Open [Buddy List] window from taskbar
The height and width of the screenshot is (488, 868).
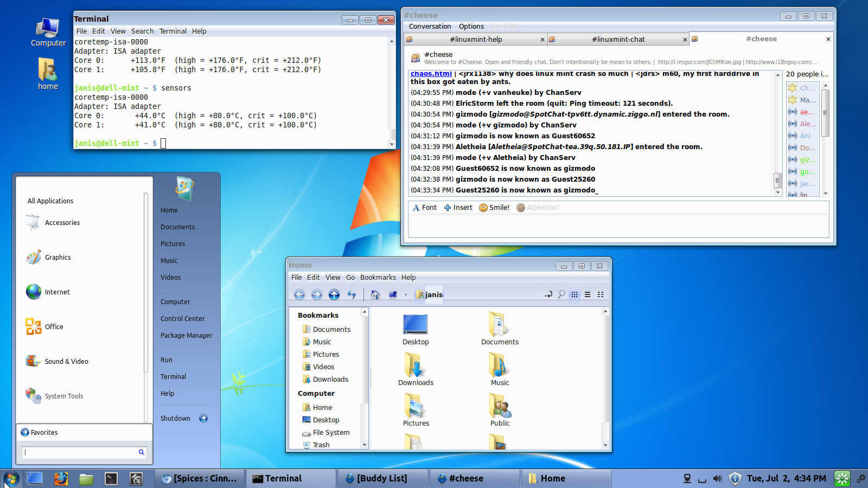[382, 478]
